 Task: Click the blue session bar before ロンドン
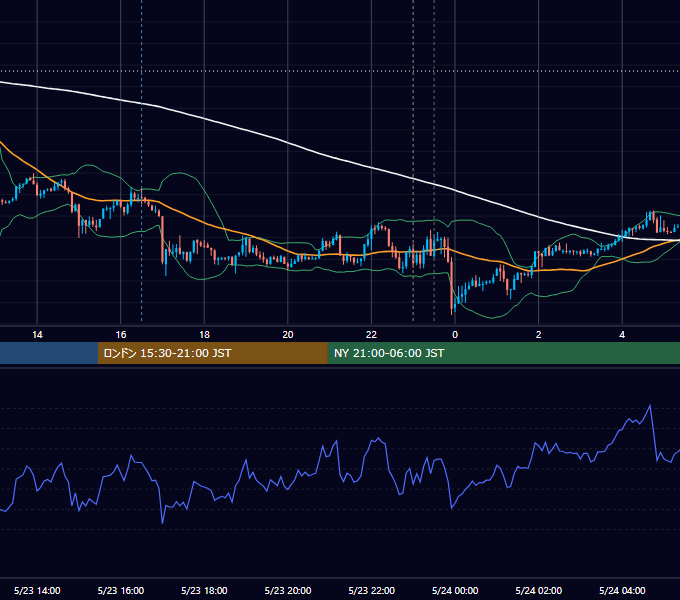coord(49,353)
